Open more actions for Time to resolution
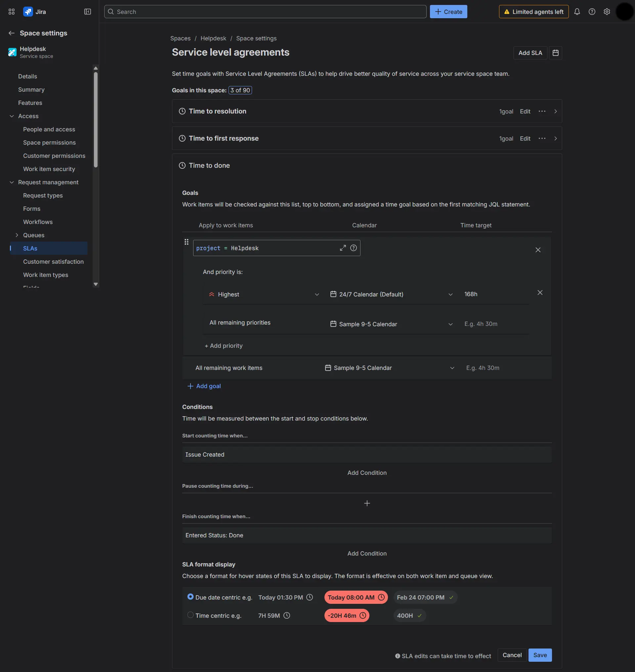Screen dimensions: 635x672 coord(542,111)
